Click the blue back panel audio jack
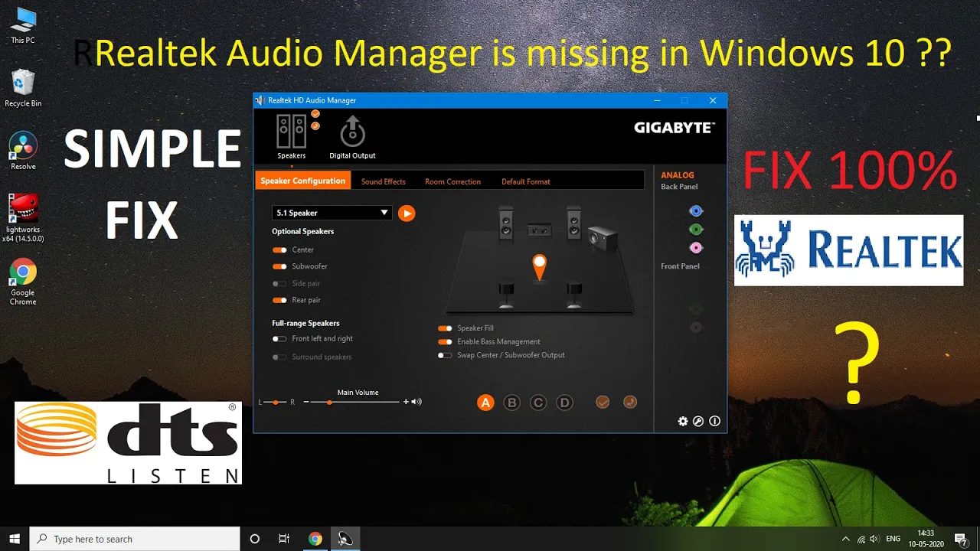Viewport: 980px width, 551px height. [696, 211]
